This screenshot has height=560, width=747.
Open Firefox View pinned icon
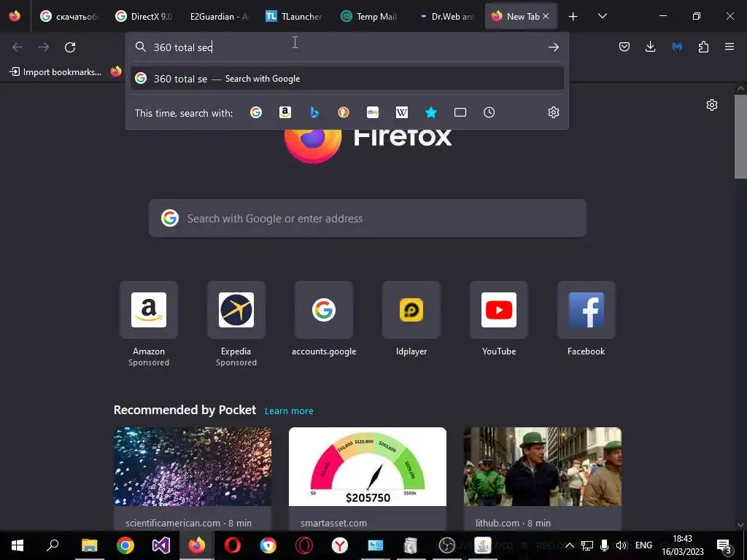(15, 16)
